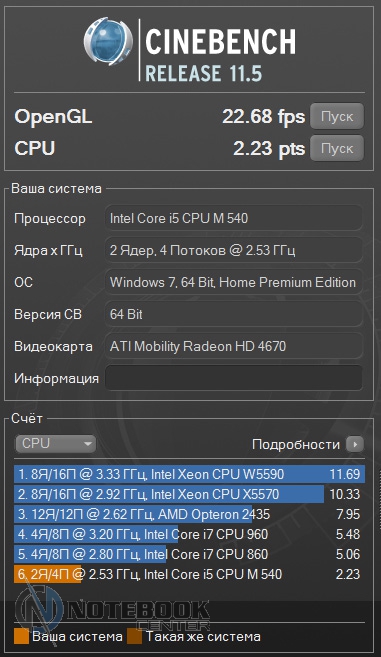The height and width of the screenshot is (657, 381).
Task: Select the AMD Opteron 2435 entry
Action: click(189, 514)
